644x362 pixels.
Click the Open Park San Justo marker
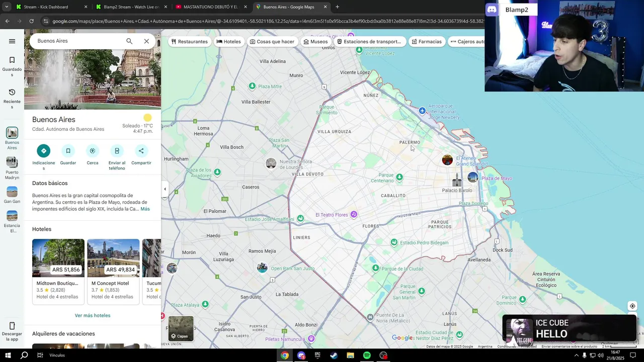tap(262, 267)
